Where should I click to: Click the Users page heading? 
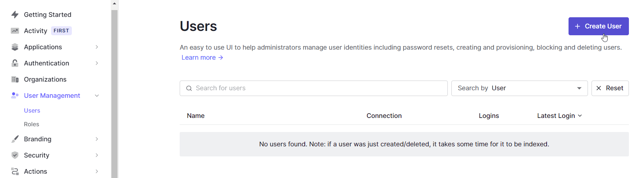tap(198, 26)
